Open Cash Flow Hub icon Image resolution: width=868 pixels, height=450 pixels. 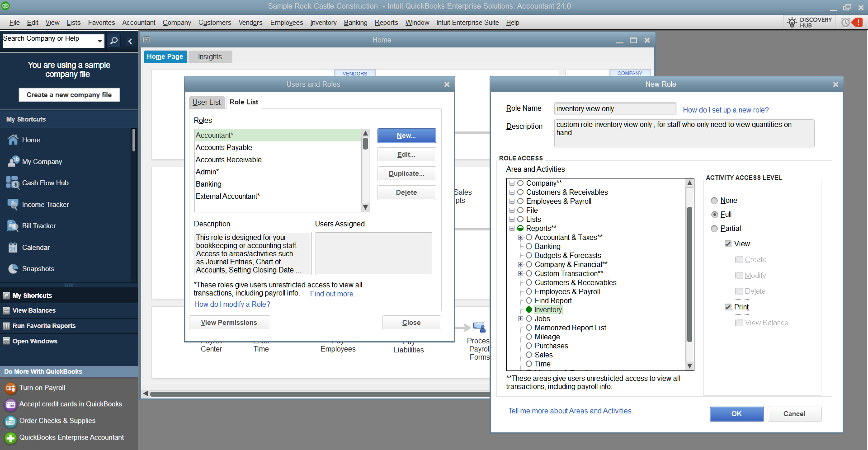pos(13,183)
